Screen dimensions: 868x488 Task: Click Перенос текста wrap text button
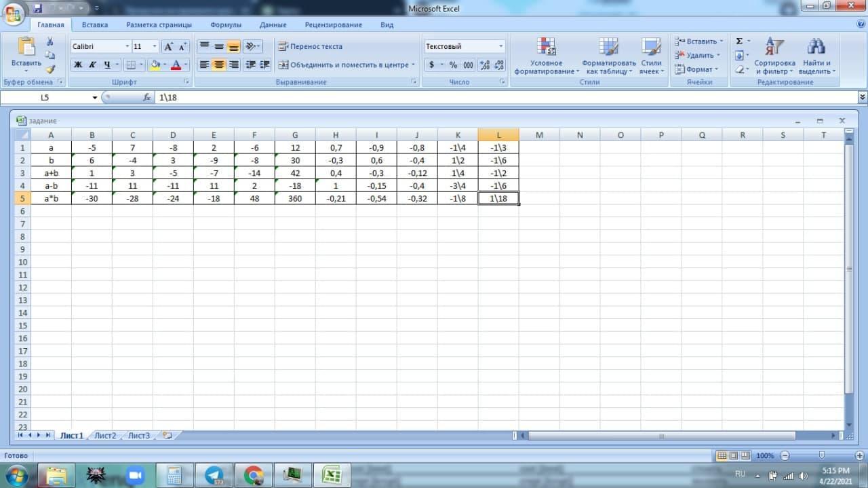pos(310,47)
